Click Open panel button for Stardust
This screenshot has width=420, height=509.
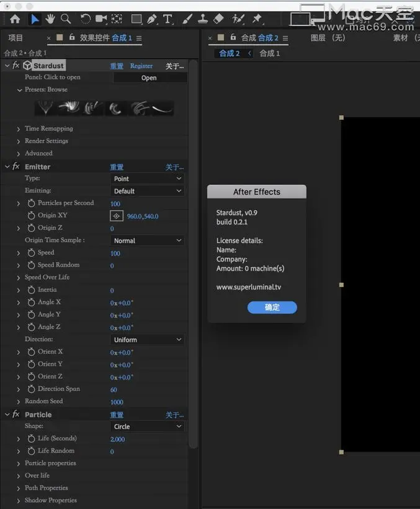pos(150,78)
